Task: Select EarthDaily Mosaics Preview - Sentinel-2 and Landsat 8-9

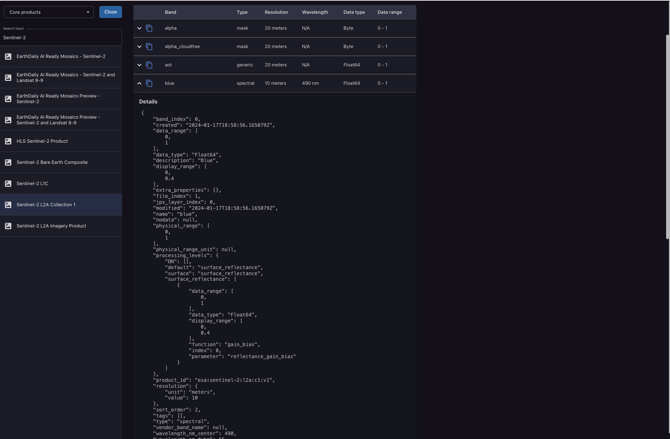Action: pyautogui.click(x=58, y=120)
